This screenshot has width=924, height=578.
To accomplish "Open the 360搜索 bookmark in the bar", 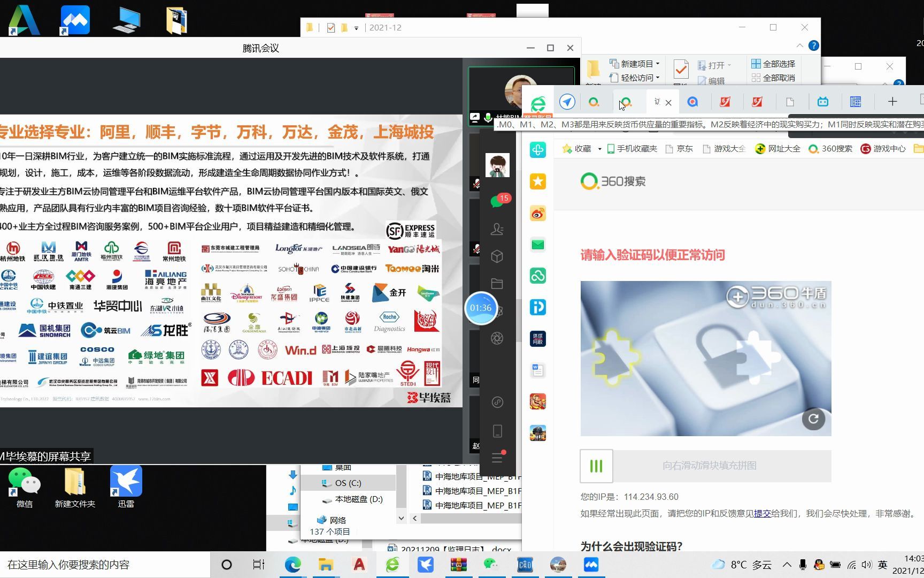I will click(830, 149).
